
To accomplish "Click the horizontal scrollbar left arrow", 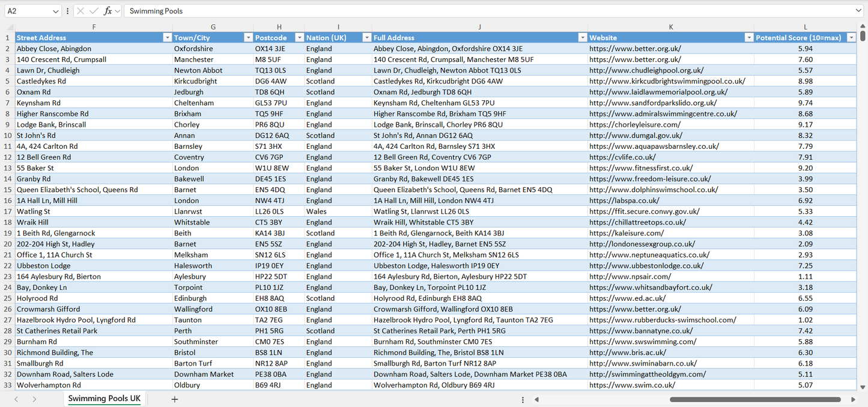I will click(536, 399).
